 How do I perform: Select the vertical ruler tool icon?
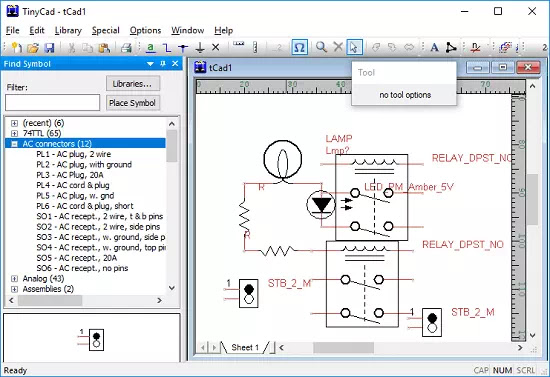pos(255,47)
